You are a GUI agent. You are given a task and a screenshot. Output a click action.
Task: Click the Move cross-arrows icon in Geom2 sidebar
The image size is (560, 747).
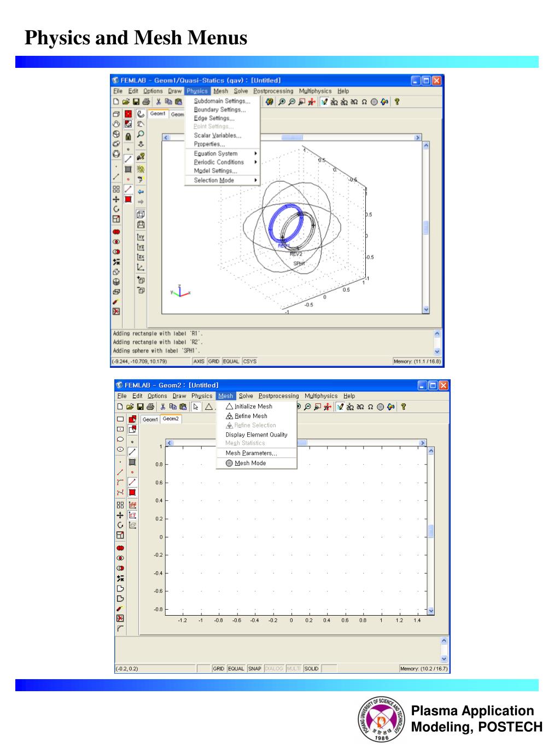tap(120, 515)
